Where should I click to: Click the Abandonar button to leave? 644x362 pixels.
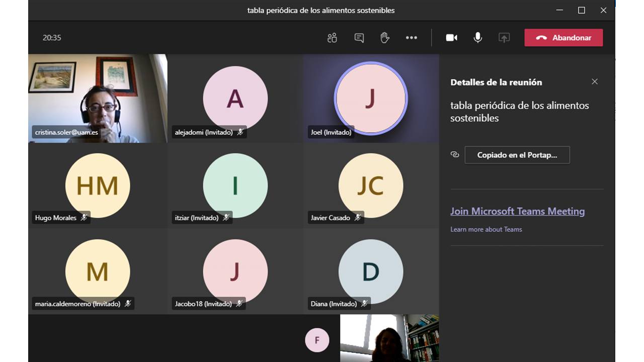[563, 38]
